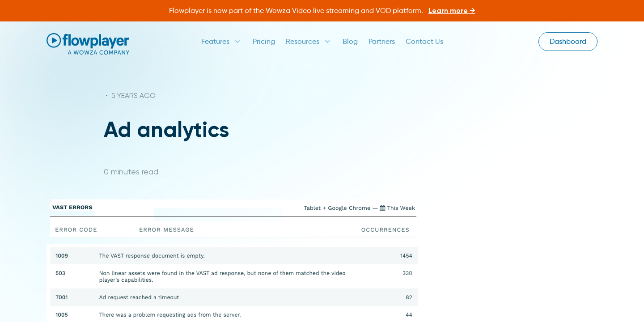This screenshot has width=644, height=322.
Task: Expand the Features dropdown menu
Action: pos(221,41)
